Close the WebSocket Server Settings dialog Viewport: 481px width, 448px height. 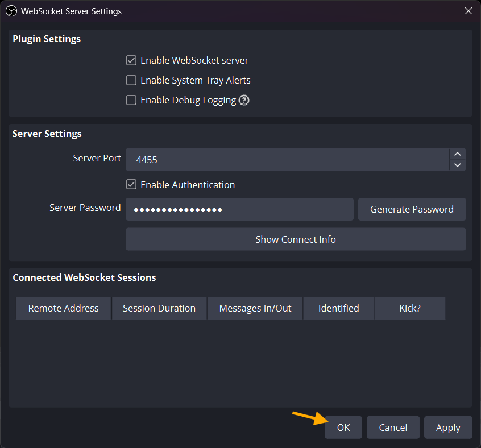click(468, 11)
